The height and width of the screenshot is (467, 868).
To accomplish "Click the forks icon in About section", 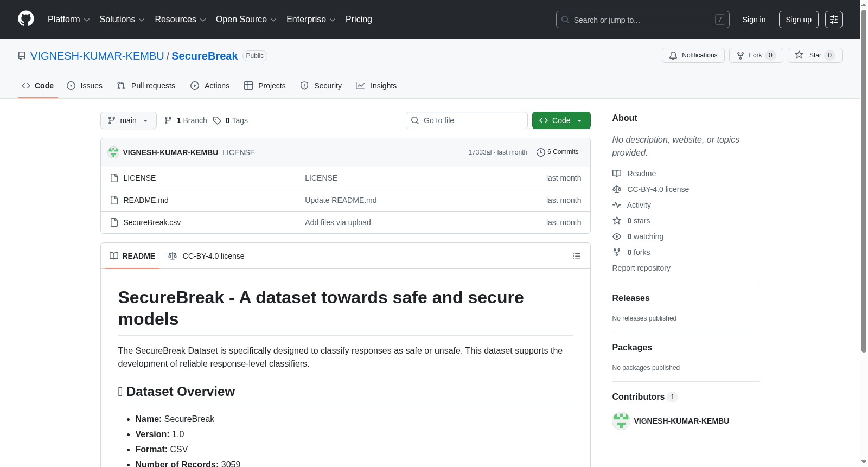I will 617,252.
